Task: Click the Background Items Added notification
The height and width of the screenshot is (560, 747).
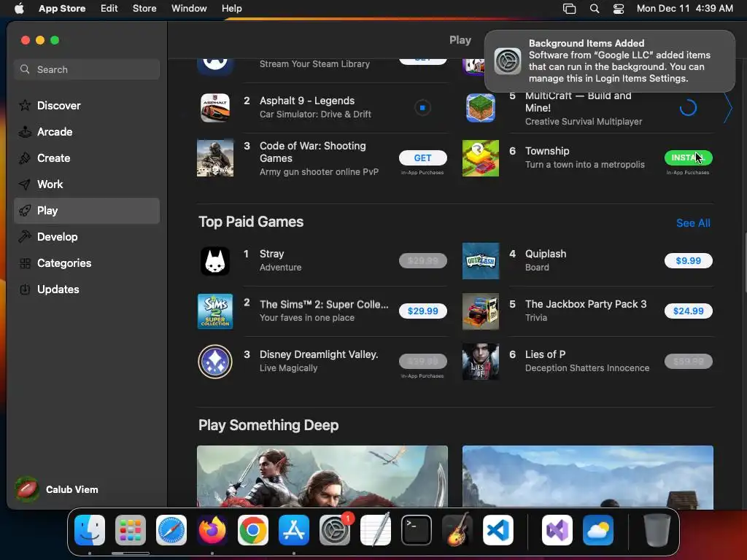Action: point(609,61)
